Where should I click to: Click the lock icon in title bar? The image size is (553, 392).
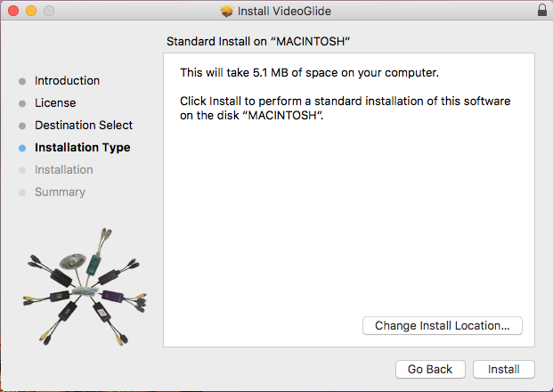[x=542, y=11]
